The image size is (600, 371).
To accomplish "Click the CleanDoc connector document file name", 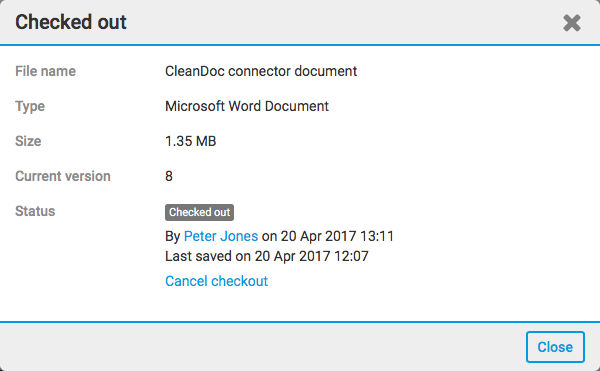I will point(261,71).
